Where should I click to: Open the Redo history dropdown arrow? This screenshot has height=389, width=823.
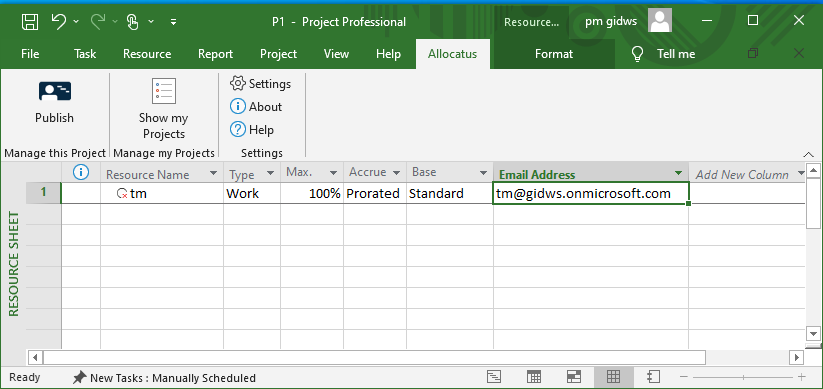coord(115,22)
